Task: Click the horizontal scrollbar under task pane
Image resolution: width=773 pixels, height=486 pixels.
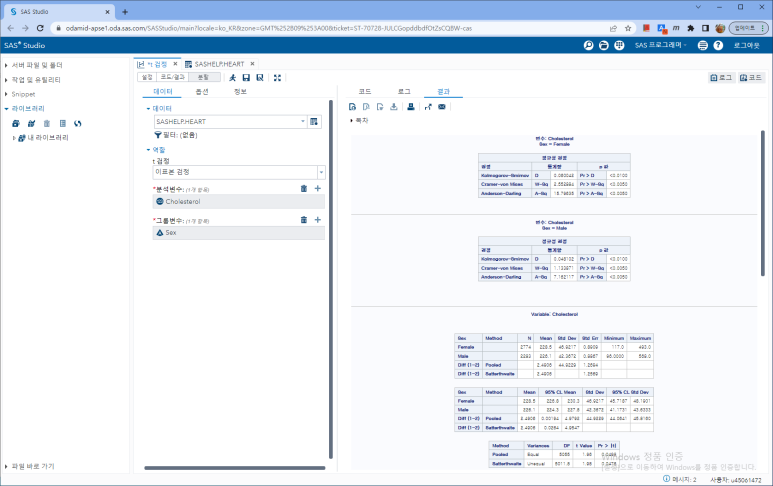Action: point(235,468)
